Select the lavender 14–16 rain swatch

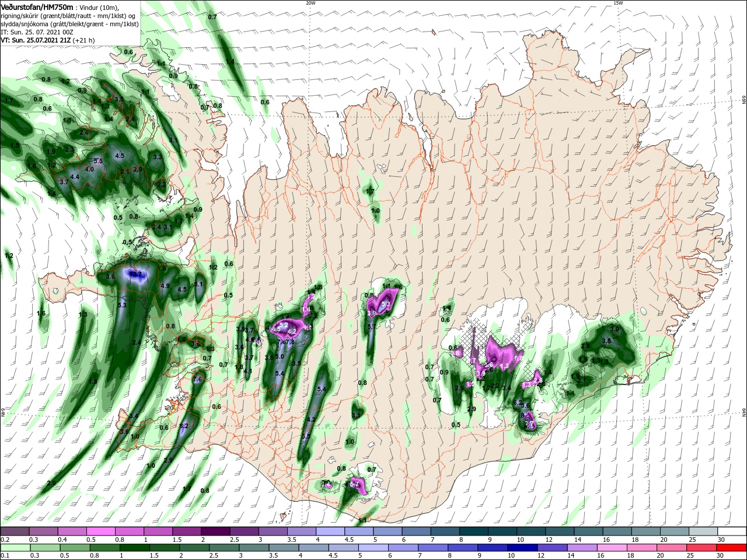(x=582, y=548)
